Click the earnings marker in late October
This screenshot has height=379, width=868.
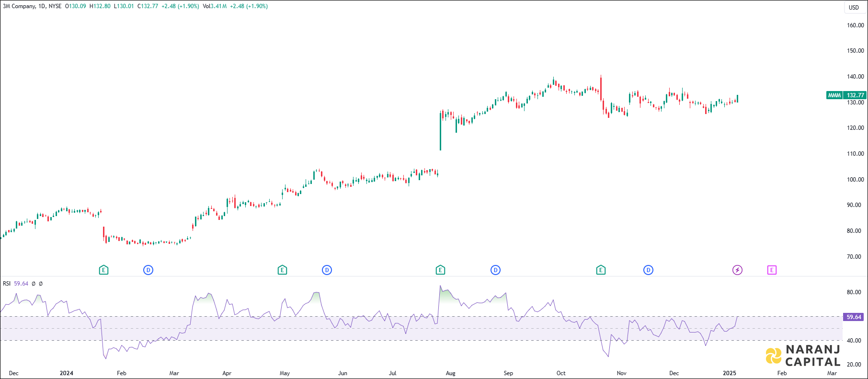point(601,270)
